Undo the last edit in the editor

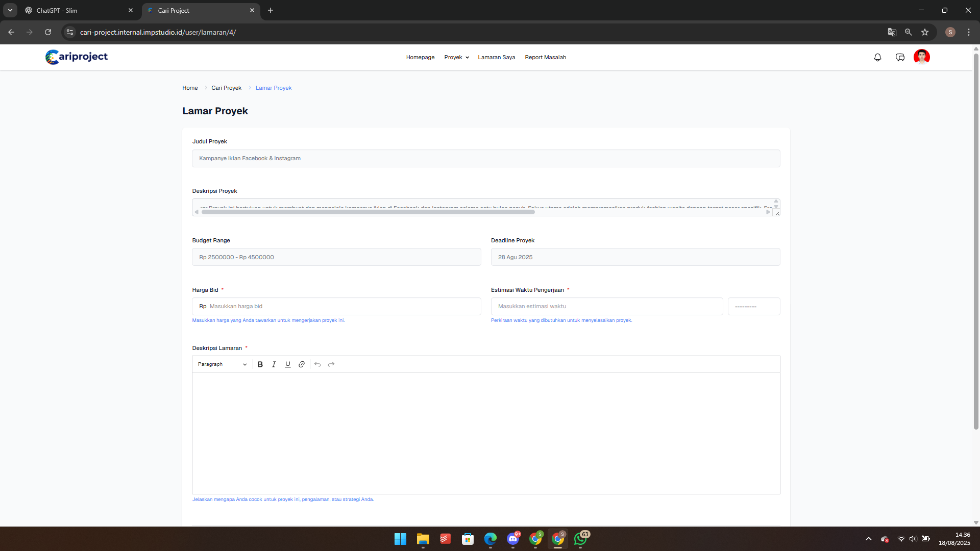click(317, 364)
